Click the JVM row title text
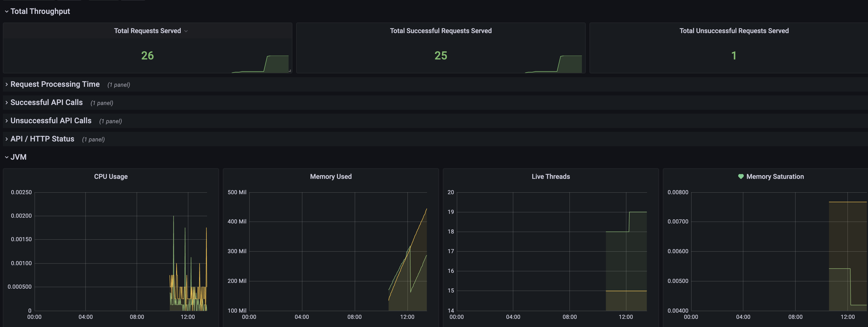Screen dimensions: 868x327 (x=18, y=157)
